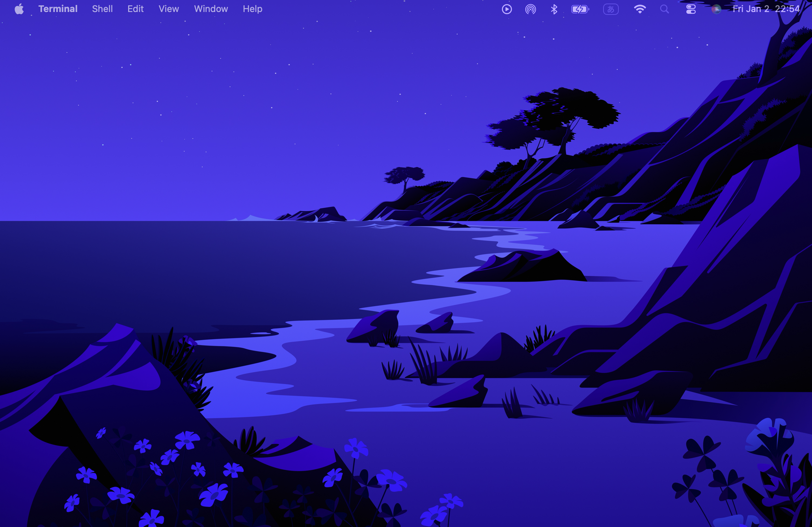Open the Apple menu
Viewport: 812px width, 527px height.
[x=19, y=9]
